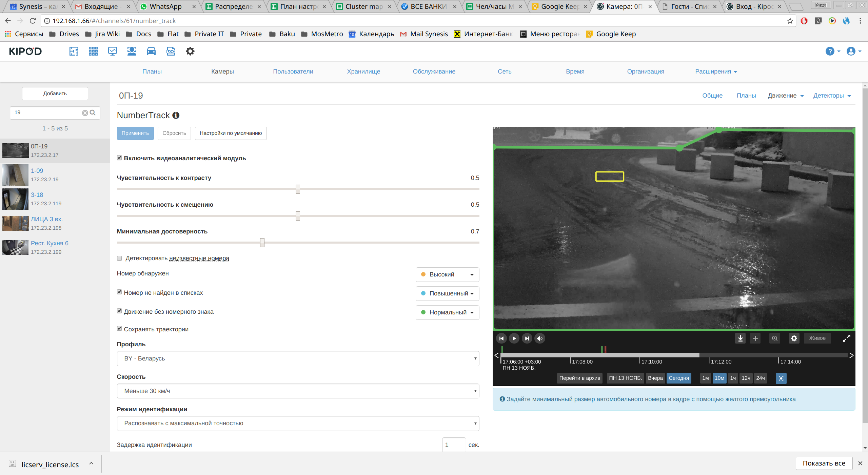Screen dimensions: 868x475
Task: Switch to the Обслуживание tab
Action: [x=434, y=71]
